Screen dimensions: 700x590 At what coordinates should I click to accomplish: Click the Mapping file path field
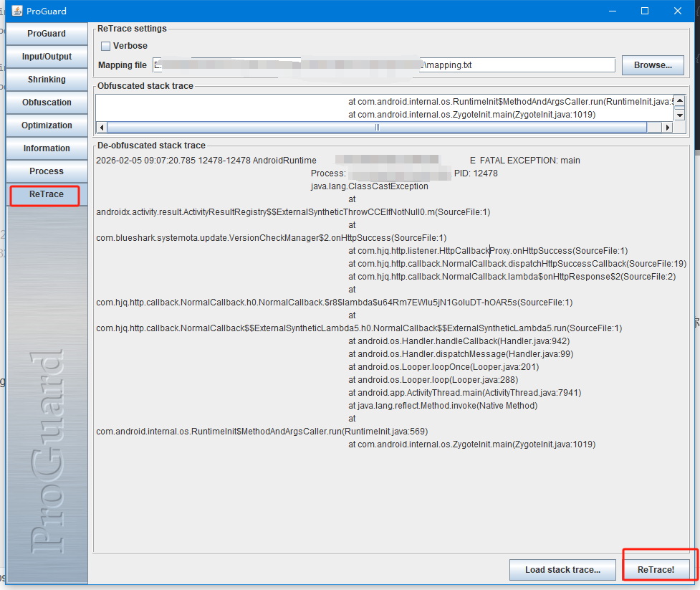[x=384, y=65]
